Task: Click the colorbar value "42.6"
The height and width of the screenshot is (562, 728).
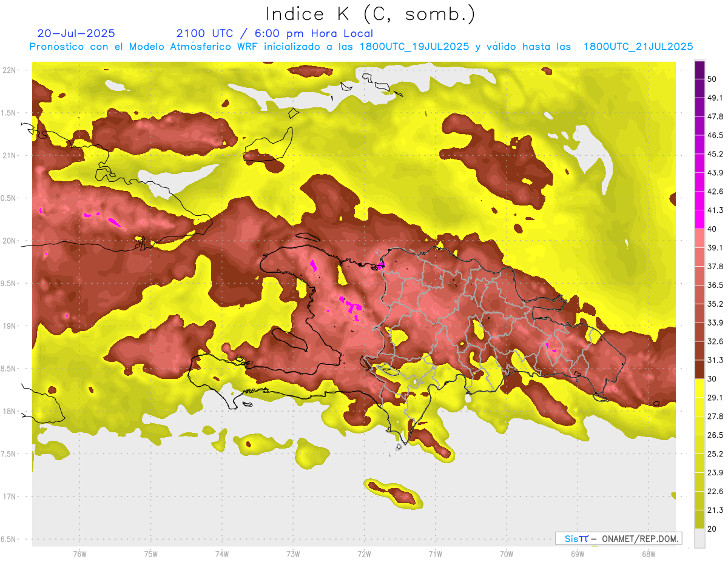Action: pyautogui.click(x=715, y=192)
